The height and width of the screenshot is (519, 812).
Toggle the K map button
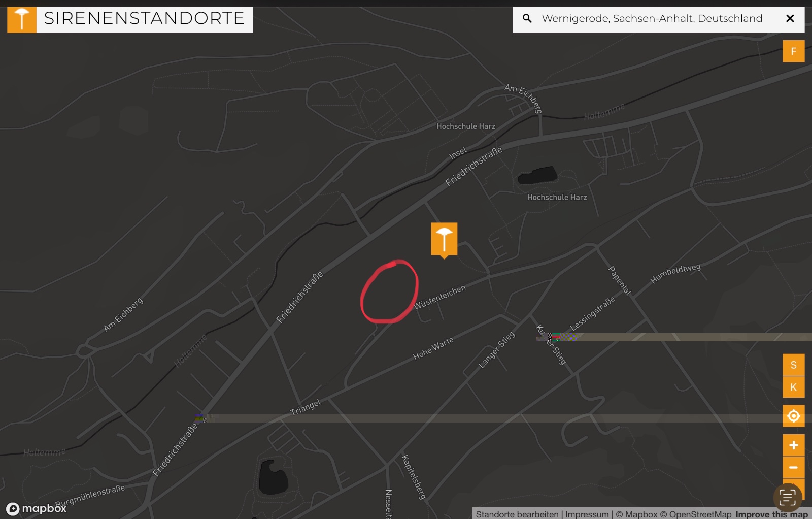tap(793, 387)
